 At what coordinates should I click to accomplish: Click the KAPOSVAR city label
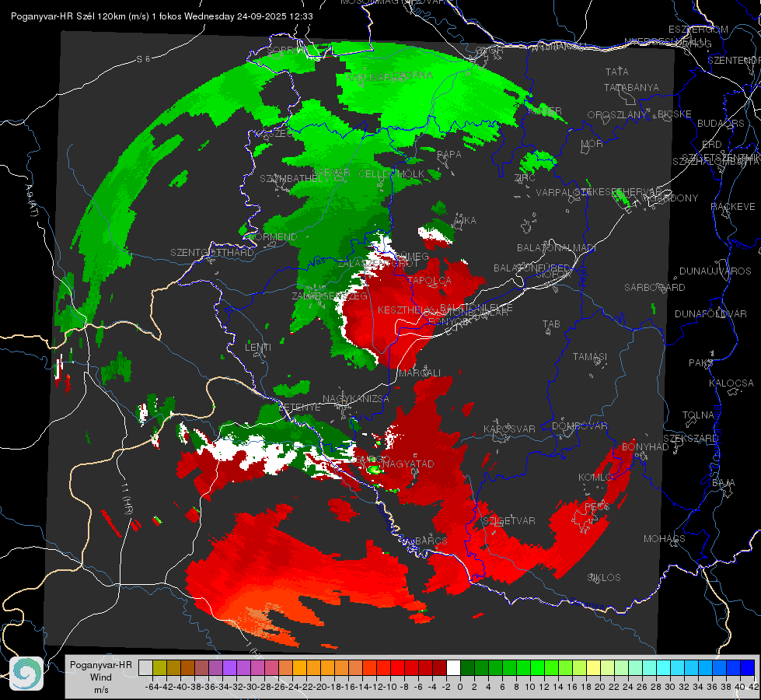pyautogui.click(x=509, y=429)
